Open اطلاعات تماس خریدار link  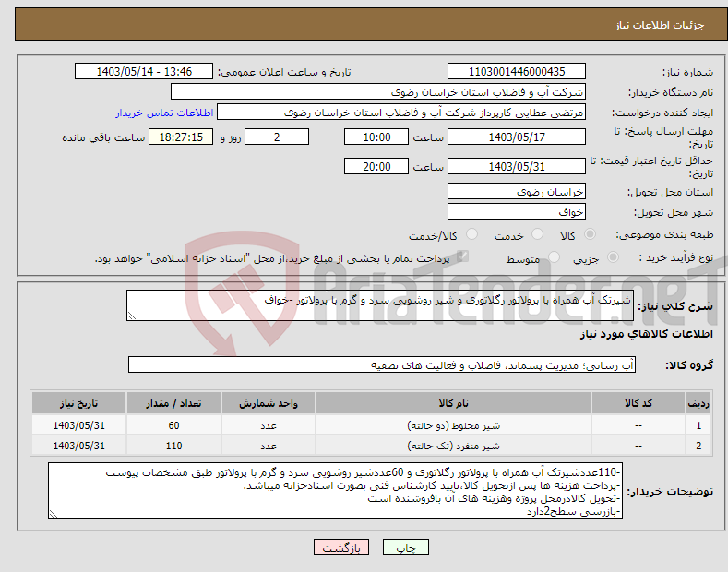pyautogui.click(x=164, y=113)
